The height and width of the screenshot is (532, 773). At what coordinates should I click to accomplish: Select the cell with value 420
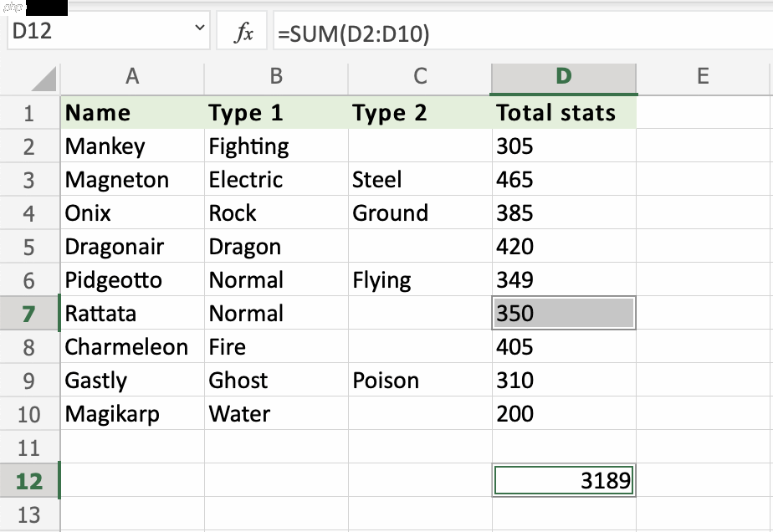coord(564,247)
